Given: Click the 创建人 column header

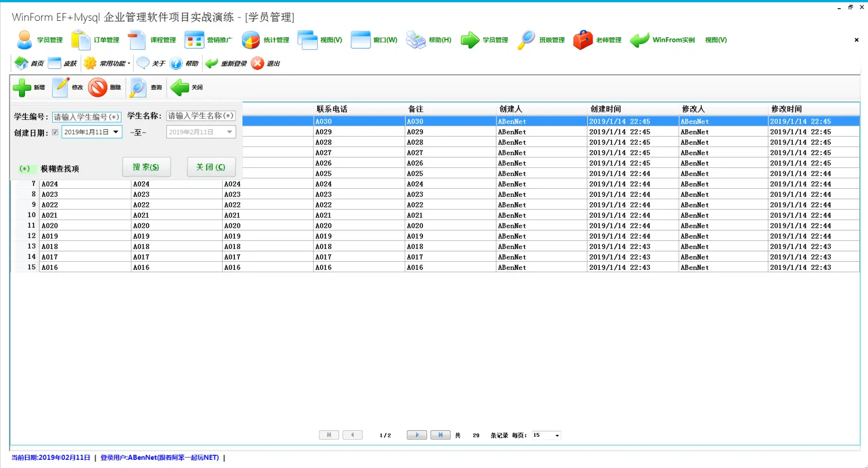Looking at the screenshot, I should 542,109.
